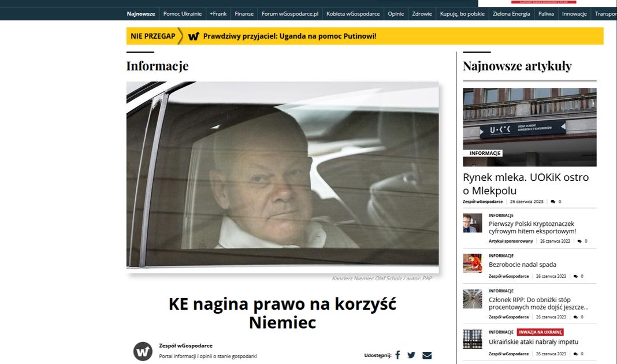617x364 pixels.
Task: Read the Uganda na pomoc Putinowi headline
Action: [289, 36]
